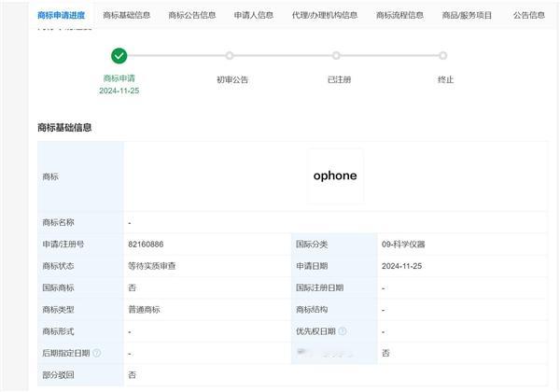Click the 否 value in the 国际商标 row
The width and height of the screenshot is (560, 392).
pyautogui.click(x=133, y=287)
